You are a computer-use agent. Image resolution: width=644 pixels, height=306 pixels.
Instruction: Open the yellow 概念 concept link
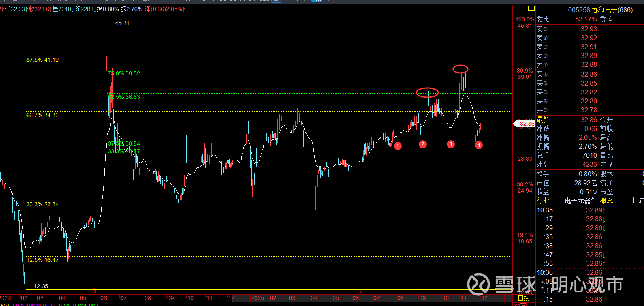[x=606, y=201]
